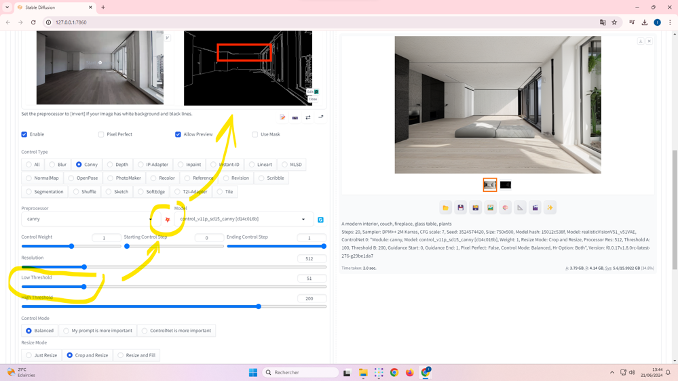Expand the ControlNet Model dropdown
This screenshot has width=679, height=381.
[243, 219]
